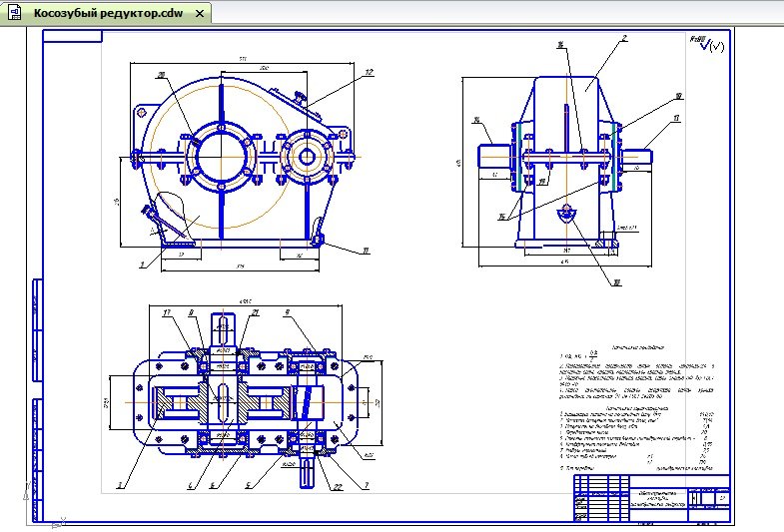Screen dimensions: 784x532
Task: Select the small shaft bearing cover in the front view
Action: 306,153
